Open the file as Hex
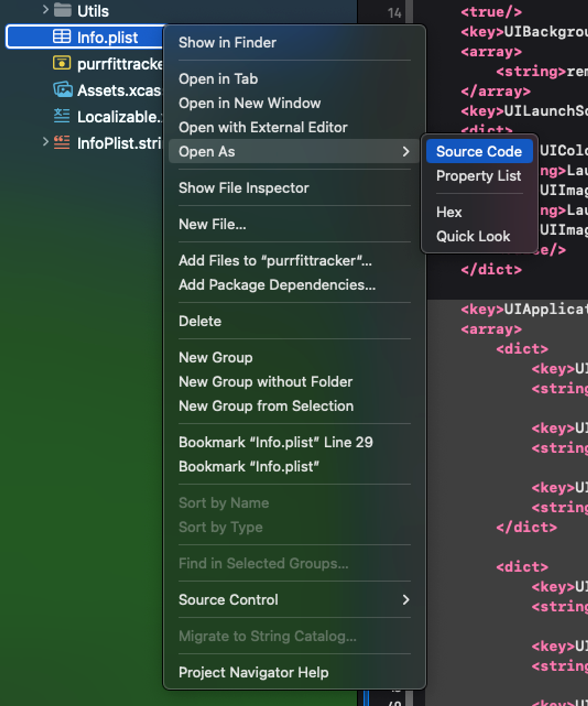This screenshot has width=588, height=706. click(449, 212)
